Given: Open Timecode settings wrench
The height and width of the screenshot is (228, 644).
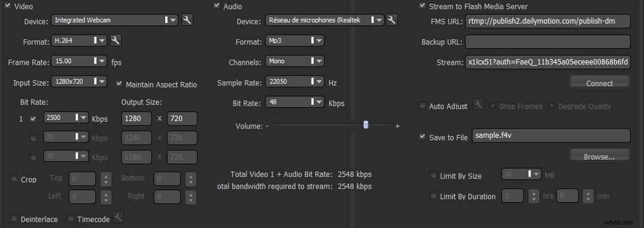Looking at the screenshot, I should coord(119,217).
